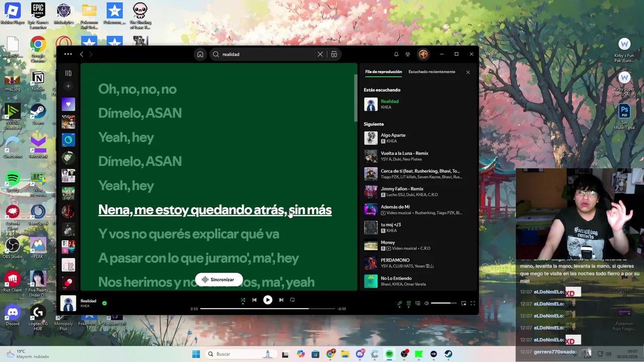This screenshot has height=362, width=644.
Task: Open the Spotify Home page
Action: (x=200, y=54)
